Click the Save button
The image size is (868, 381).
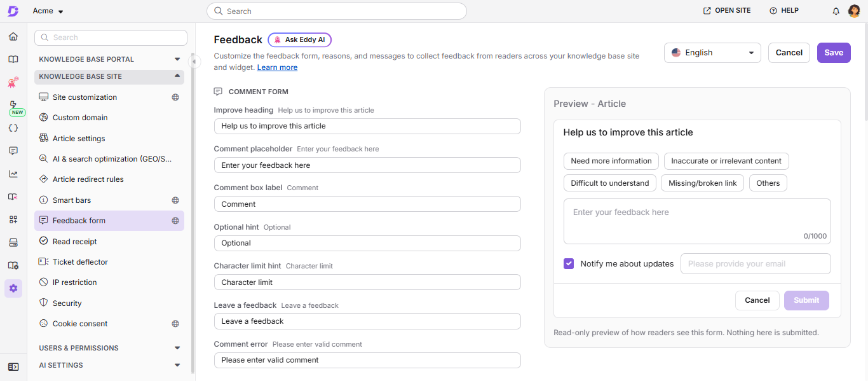click(834, 53)
